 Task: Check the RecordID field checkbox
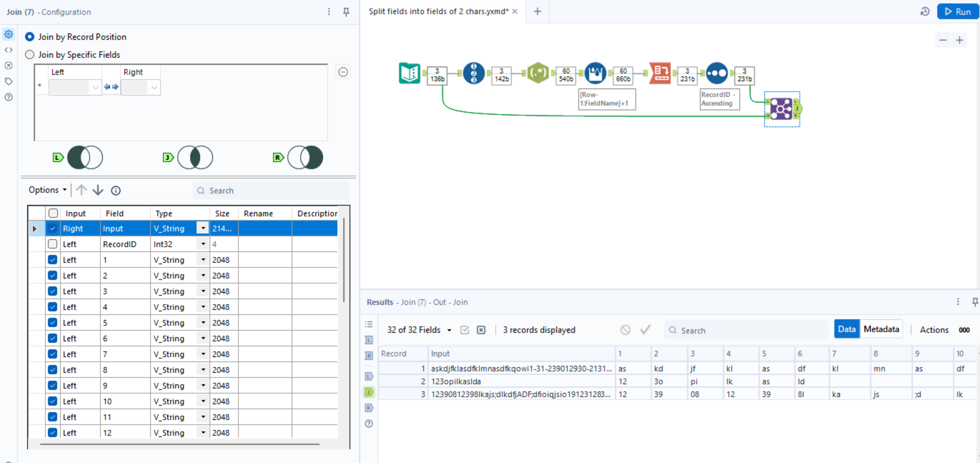click(53, 244)
